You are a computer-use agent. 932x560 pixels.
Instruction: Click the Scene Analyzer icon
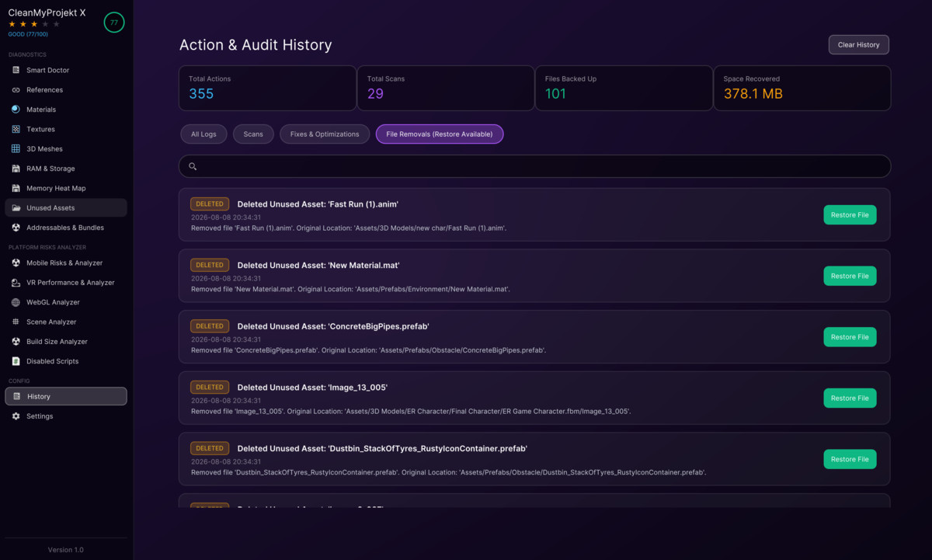click(16, 322)
